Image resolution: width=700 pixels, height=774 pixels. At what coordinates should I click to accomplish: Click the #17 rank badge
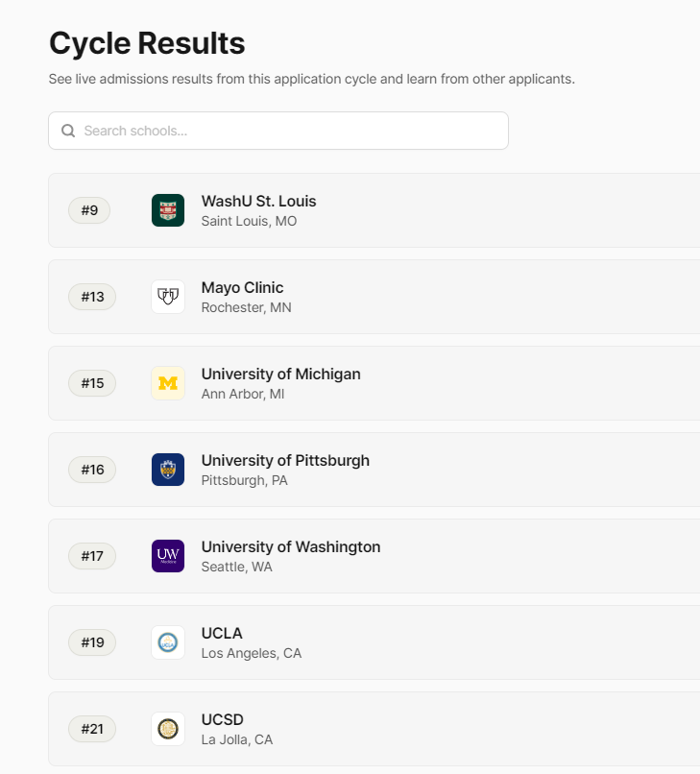tap(92, 556)
